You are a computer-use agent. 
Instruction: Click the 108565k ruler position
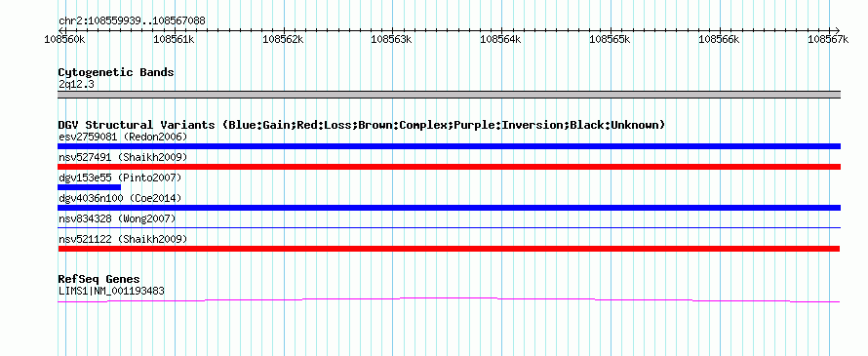coord(610,39)
